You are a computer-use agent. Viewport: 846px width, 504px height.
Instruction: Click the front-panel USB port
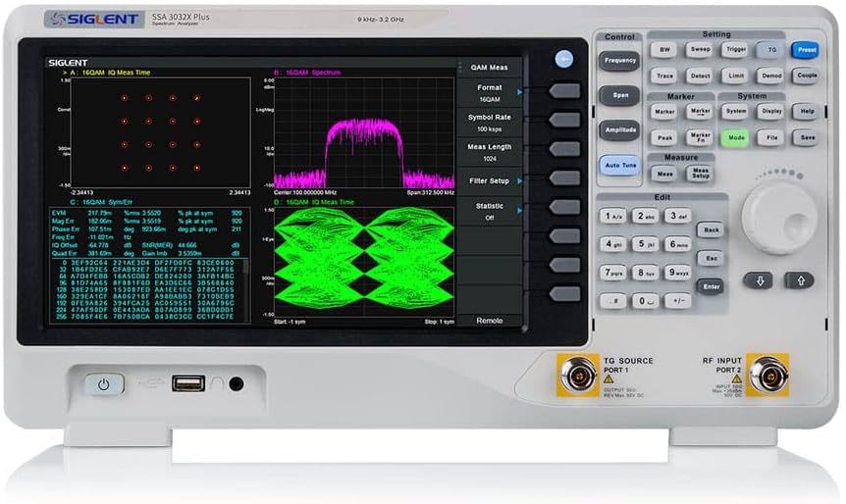coord(188,383)
